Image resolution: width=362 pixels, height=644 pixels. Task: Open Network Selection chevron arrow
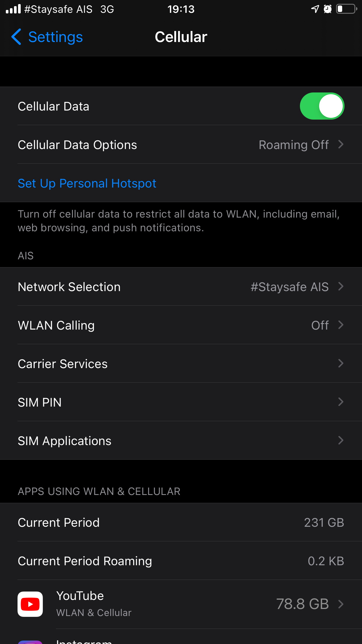point(340,287)
